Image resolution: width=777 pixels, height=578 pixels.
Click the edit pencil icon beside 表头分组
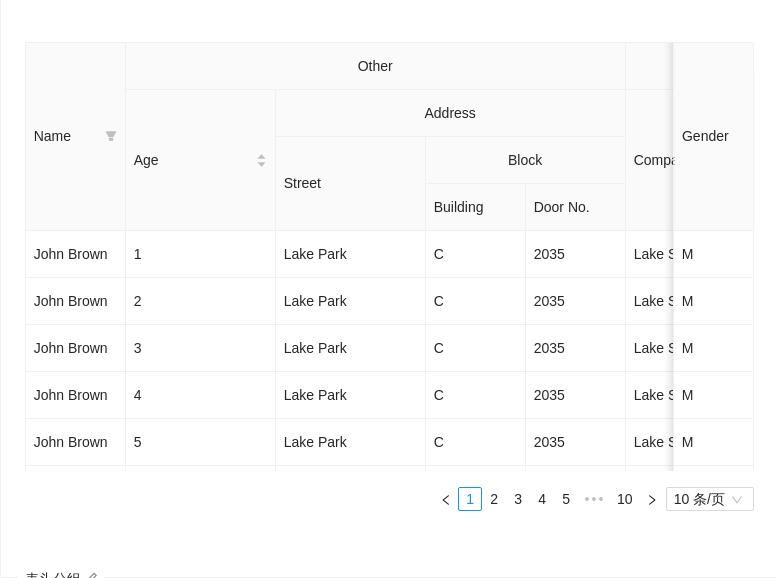[x=92, y=575]
